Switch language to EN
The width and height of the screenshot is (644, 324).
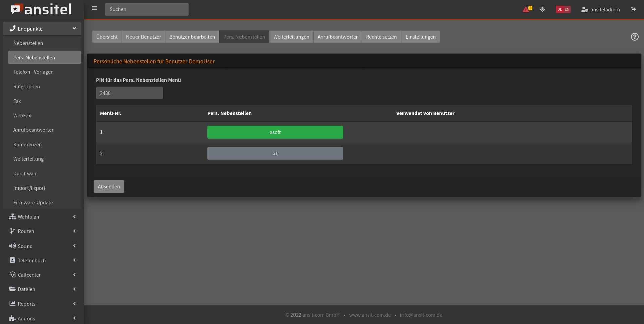[567, 9]
